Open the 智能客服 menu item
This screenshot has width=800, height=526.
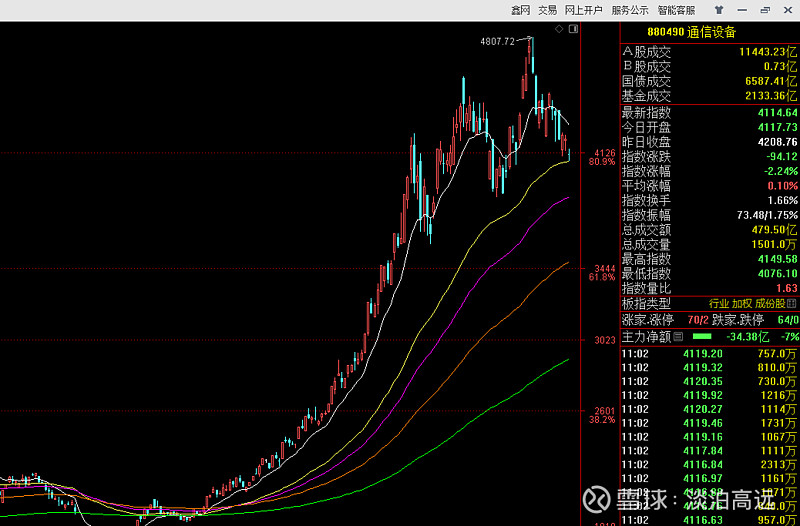(676, 10)
